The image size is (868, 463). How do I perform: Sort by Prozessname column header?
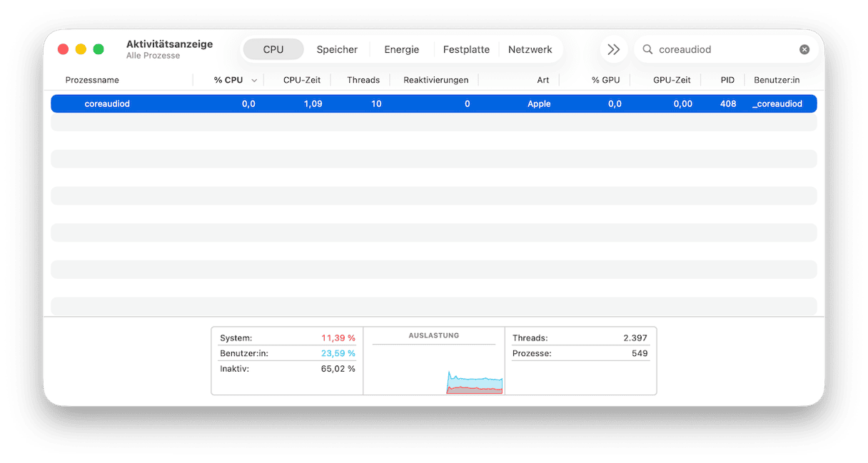[92, 80]
